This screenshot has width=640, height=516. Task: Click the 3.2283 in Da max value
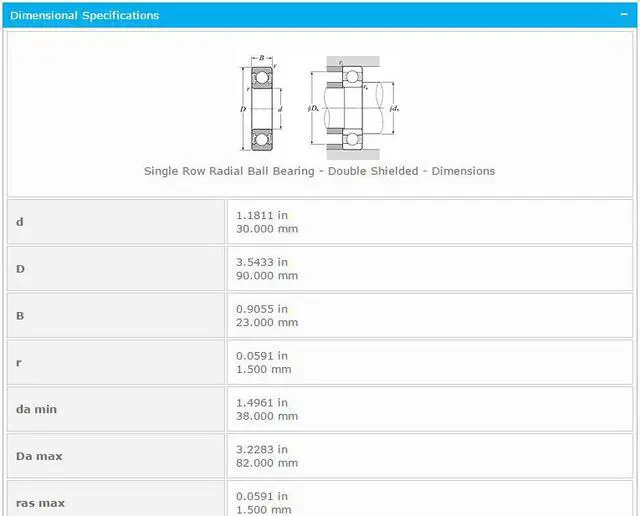[x=262, y=449]
